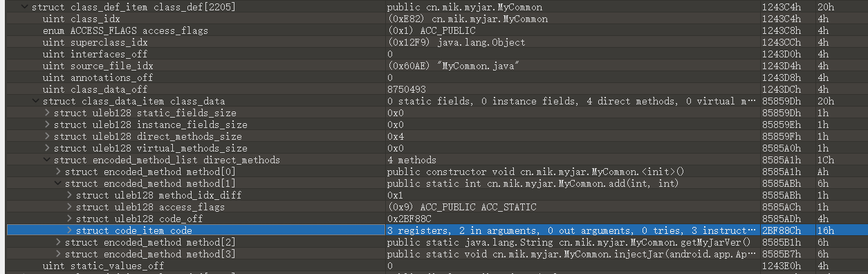
Task: Expand uleb128 instance_fields_size struct
Action: (47, 125)
